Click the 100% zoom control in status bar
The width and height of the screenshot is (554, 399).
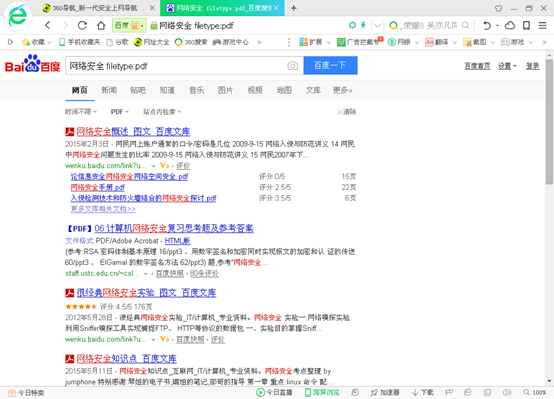pyautogui.click(x=535, y=392)
